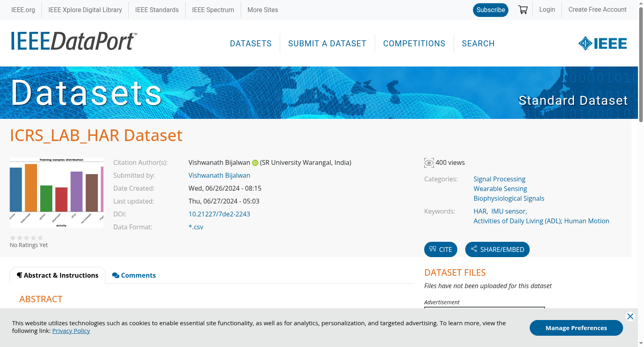Click Manage Preferences button
The height and width of the screenshot is (347, 644).
pos(576,328)
